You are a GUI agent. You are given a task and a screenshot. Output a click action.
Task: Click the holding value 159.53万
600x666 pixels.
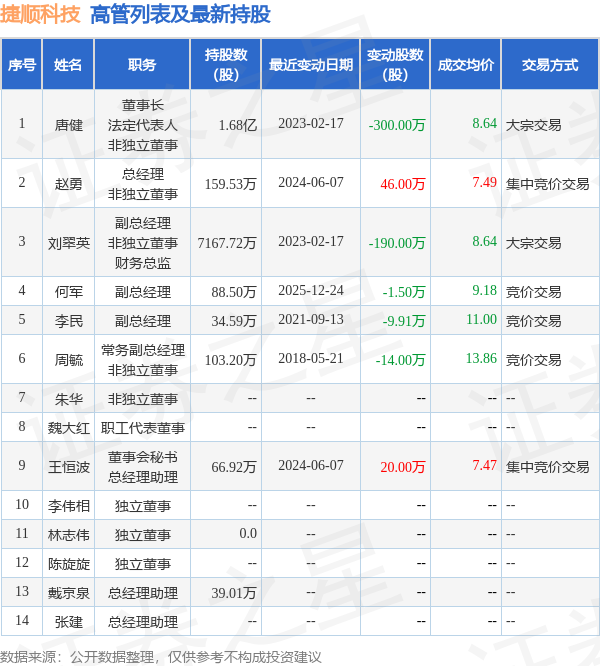coord(231,183)
